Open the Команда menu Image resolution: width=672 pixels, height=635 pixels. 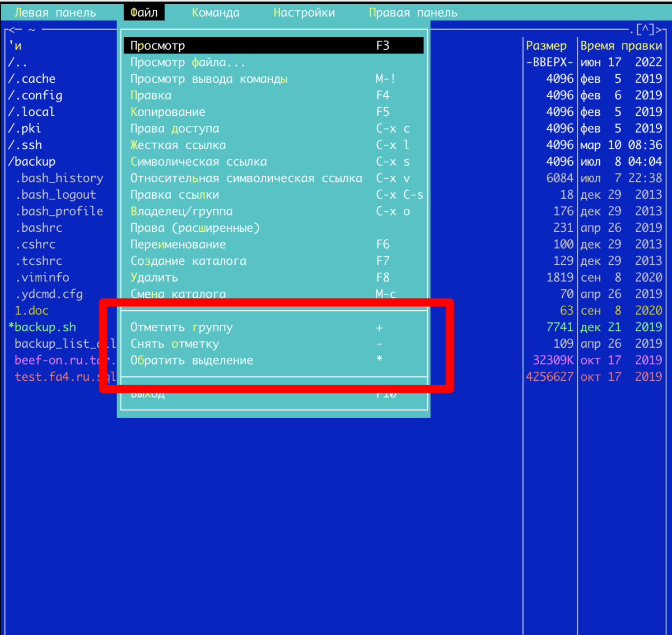[216, 12]
